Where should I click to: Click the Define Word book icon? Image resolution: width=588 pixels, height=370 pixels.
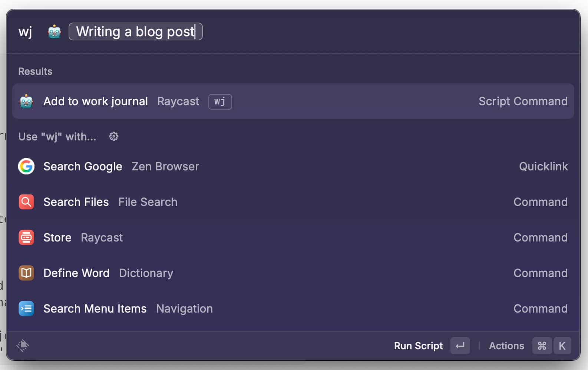[26, 273]
